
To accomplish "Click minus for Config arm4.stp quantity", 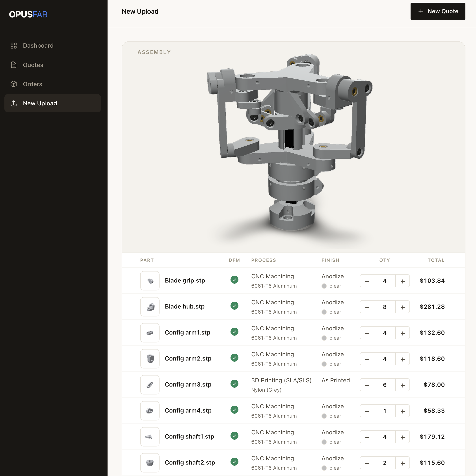I will coord(367,411).
